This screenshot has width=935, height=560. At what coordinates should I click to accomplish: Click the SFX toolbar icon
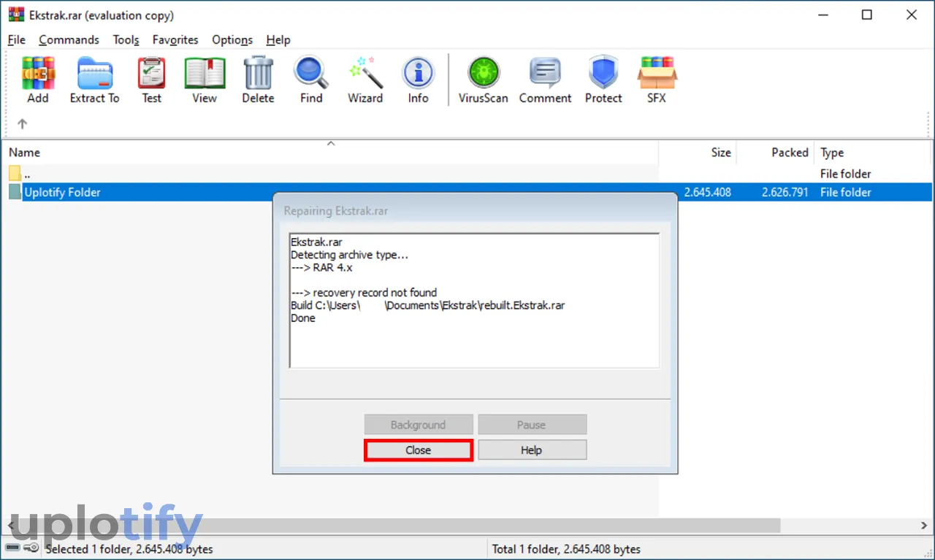pyautogui.click(x=656, y=73)
